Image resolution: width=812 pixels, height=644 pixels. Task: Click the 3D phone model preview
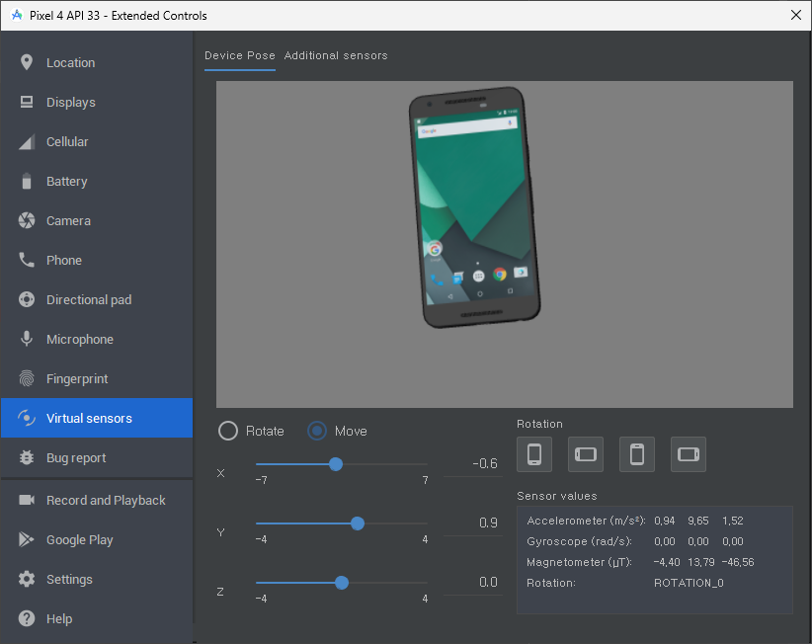coord(475,207)
